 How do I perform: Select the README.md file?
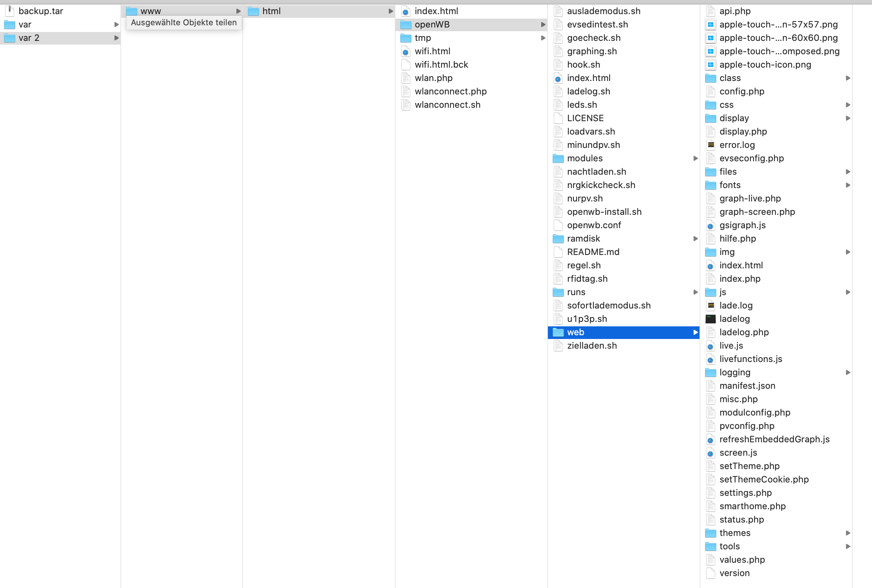(593, 252)
